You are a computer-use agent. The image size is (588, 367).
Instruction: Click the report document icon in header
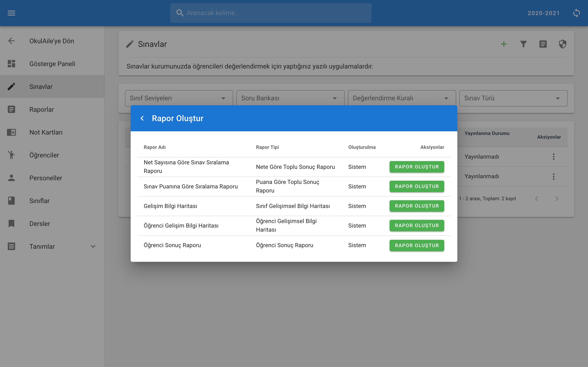coord(543,44)
